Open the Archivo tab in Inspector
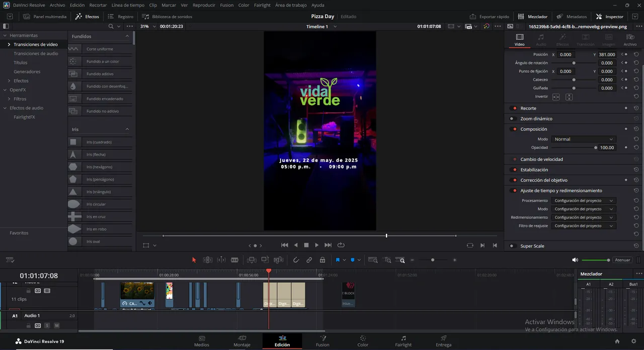 click(x=630, y=40)
